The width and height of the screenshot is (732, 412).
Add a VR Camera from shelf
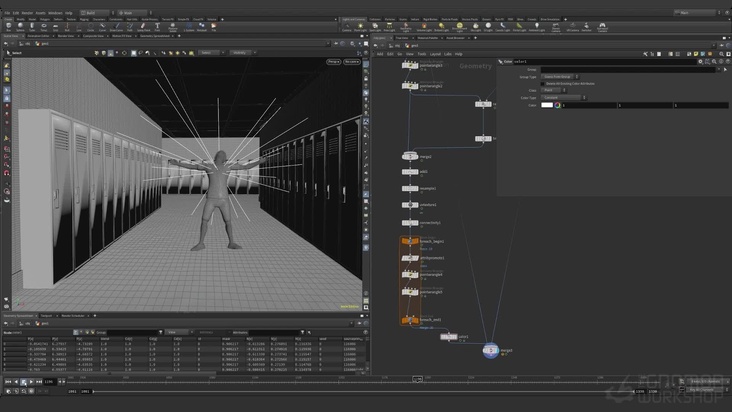(x=572, y=27)
